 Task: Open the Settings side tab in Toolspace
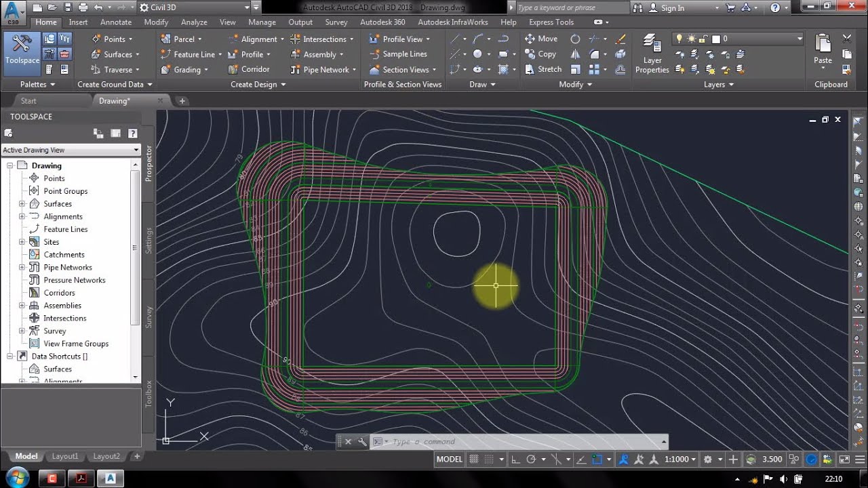[149, 241]
